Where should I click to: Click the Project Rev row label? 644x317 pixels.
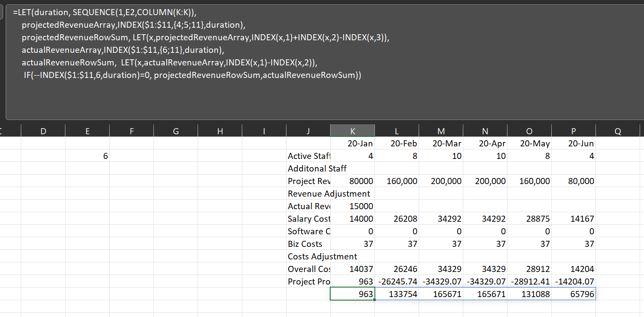point(308,181)
